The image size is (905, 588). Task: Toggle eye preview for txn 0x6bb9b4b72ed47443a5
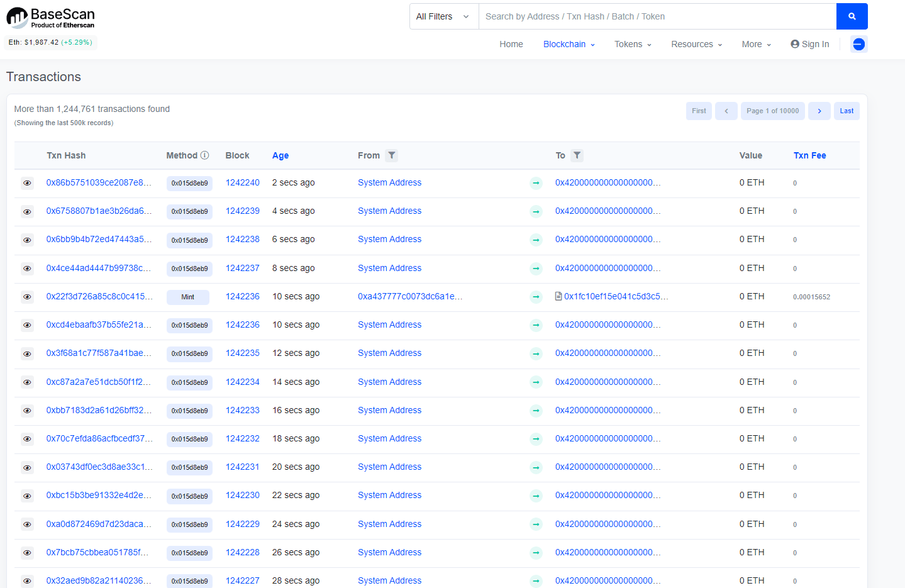27,240
